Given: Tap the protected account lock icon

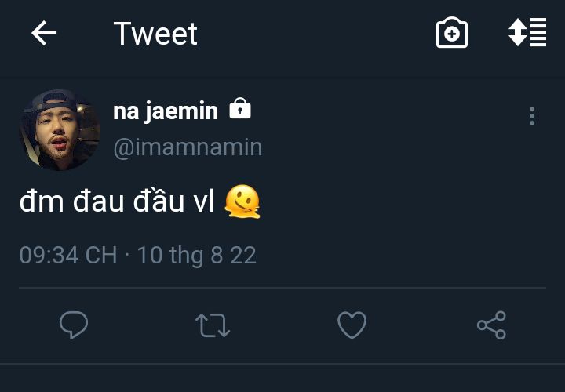Looking at the screenshot, I should coord(240,109).
